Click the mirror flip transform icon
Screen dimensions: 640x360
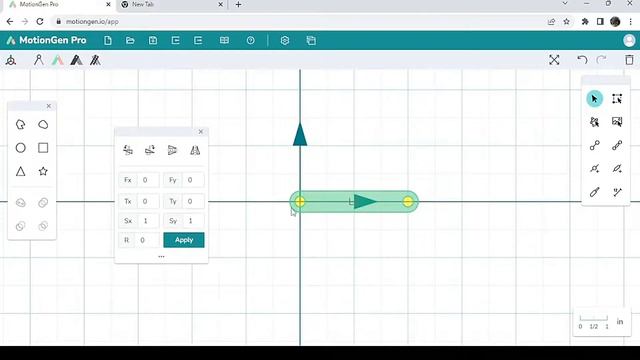(x=195, y=150)
